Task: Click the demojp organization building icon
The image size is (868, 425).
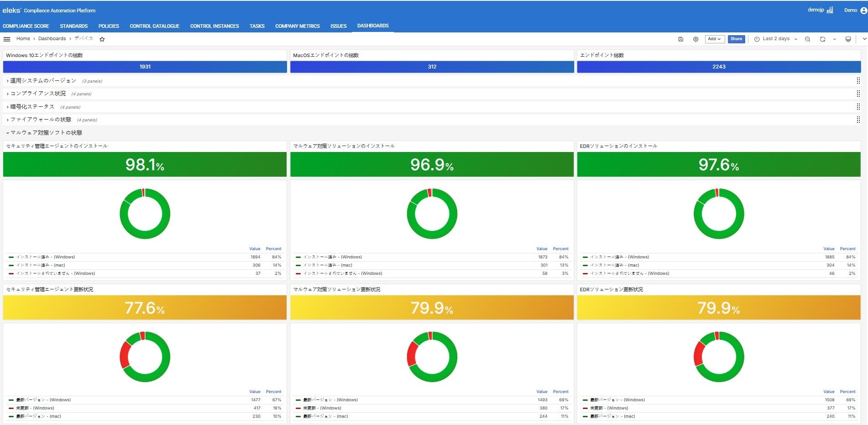Action: click(830, 10)
